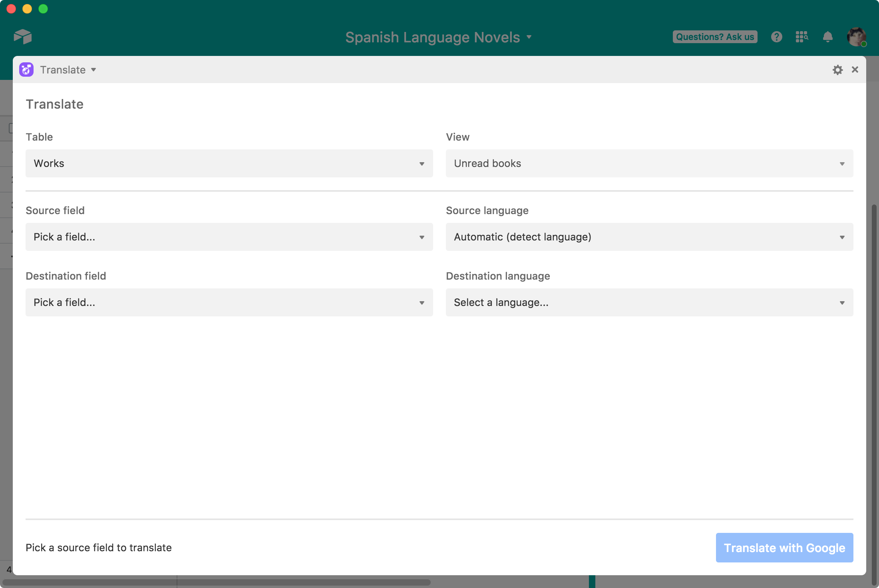Open the Source language dropdown
Viewport: 879px width, 588px height.
tap(650, 237)
